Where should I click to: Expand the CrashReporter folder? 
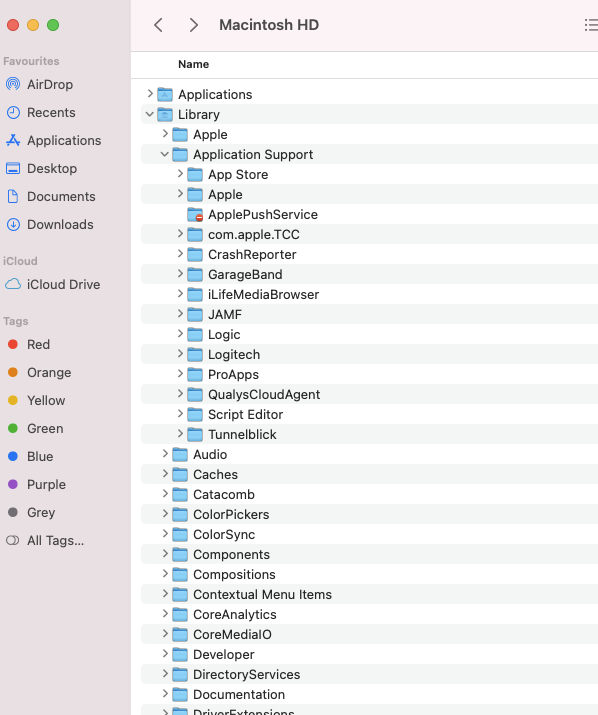(x=180, y=254)
